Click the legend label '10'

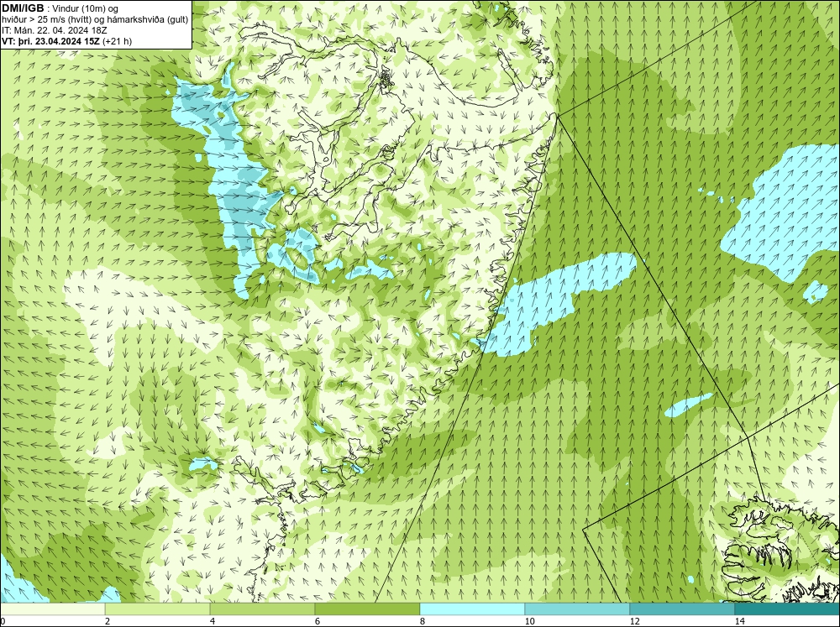(x=530, y=621)
